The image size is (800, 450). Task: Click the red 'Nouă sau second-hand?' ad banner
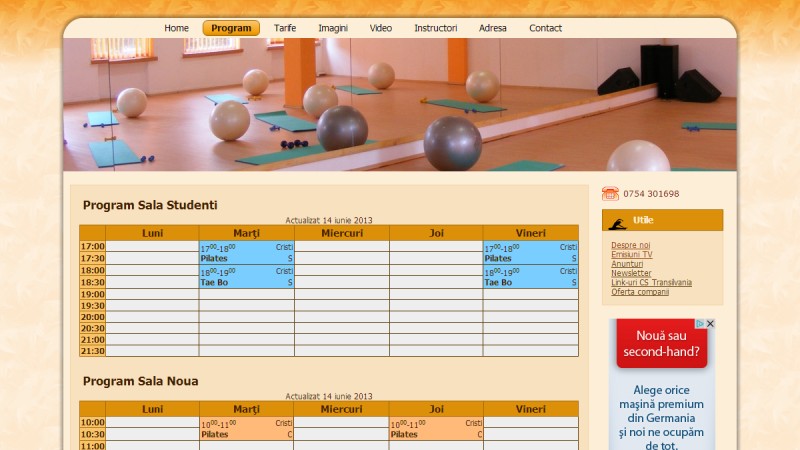point(661,344)
